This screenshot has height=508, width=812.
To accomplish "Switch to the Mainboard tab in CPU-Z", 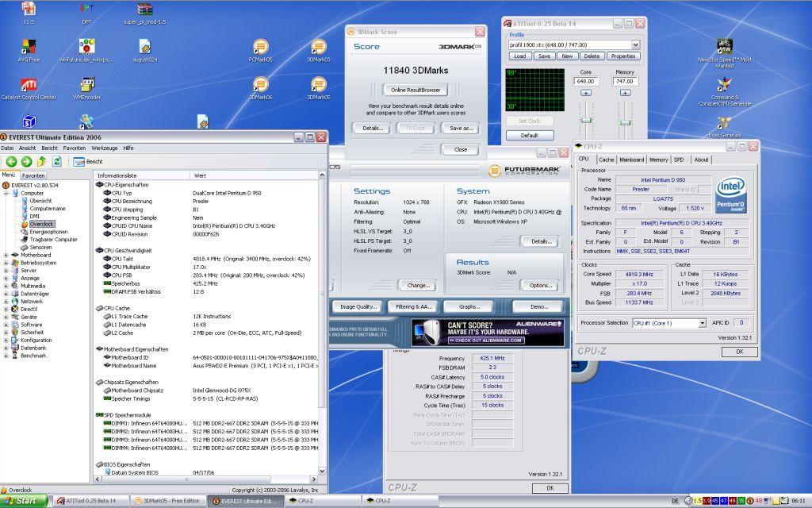I will (x=632, y=160).
